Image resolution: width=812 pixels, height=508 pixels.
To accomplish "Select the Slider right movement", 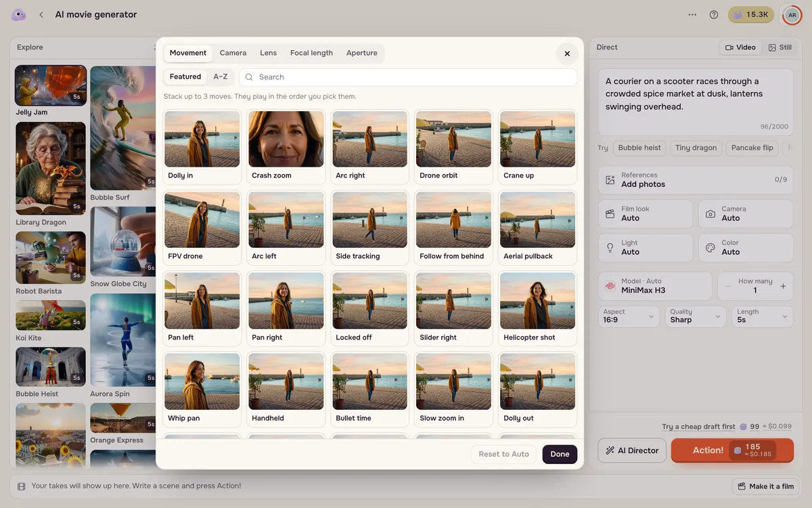I will pos(454,309).
